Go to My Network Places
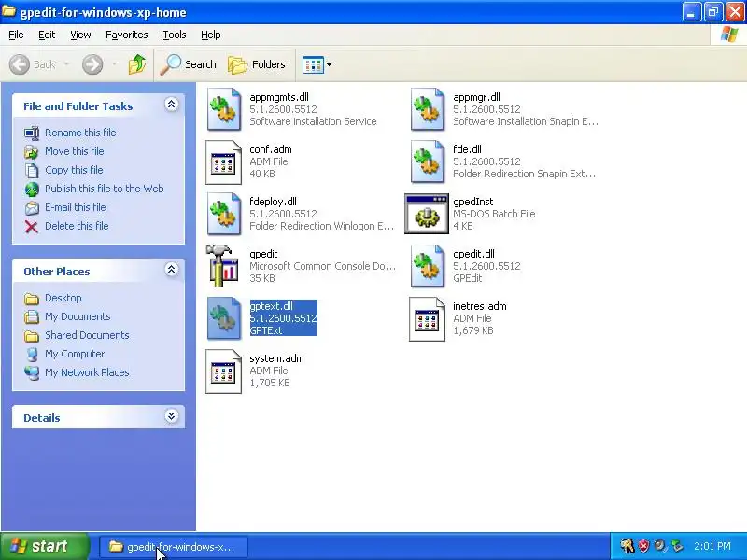This screenshot has width=747, height=560. (x=87, y=372)
